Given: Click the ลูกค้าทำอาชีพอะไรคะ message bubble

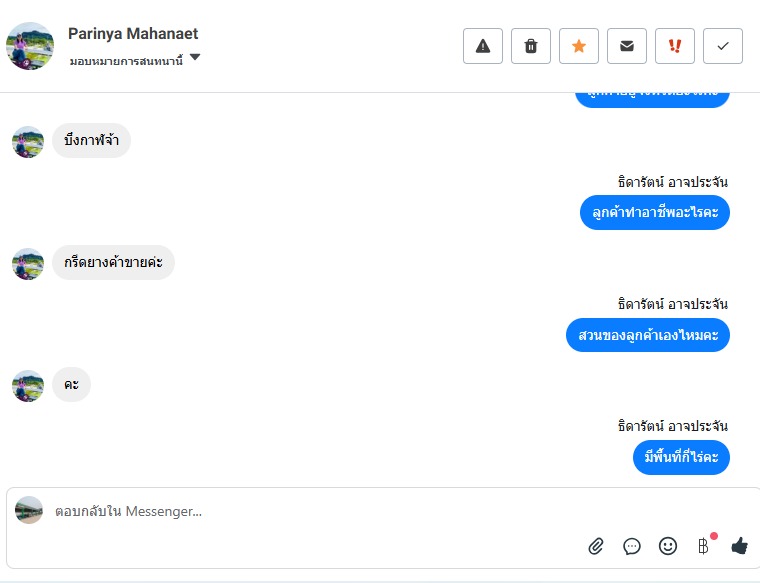Looking at the screenshot, I should point(655,212).
